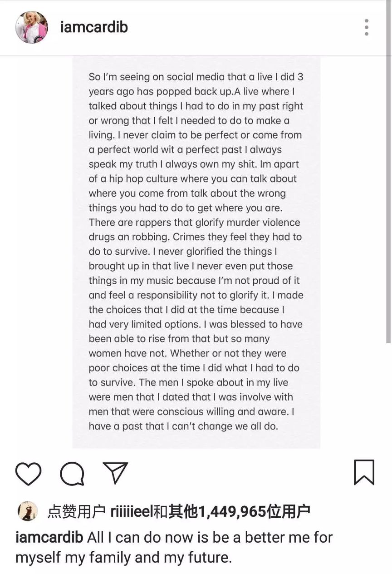This screenshot has width=392, height=574.
Task: Like the post with the heart icon
Action: tap(28, 474)
